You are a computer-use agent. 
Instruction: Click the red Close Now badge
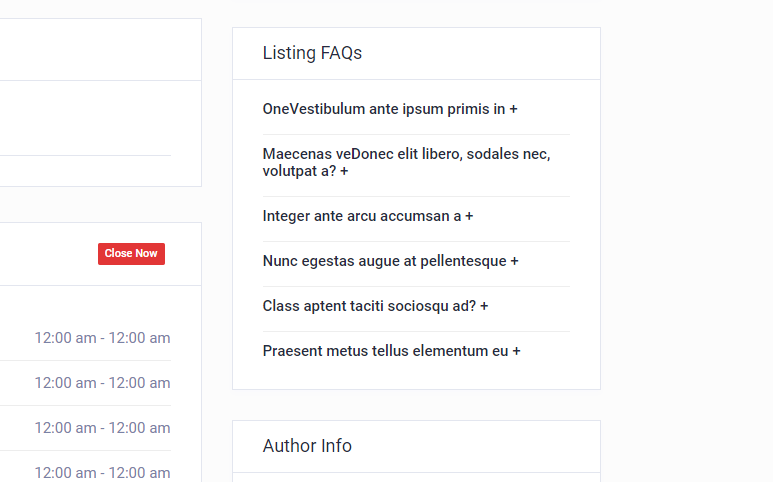pyautogui.click(x=131, y=254)
